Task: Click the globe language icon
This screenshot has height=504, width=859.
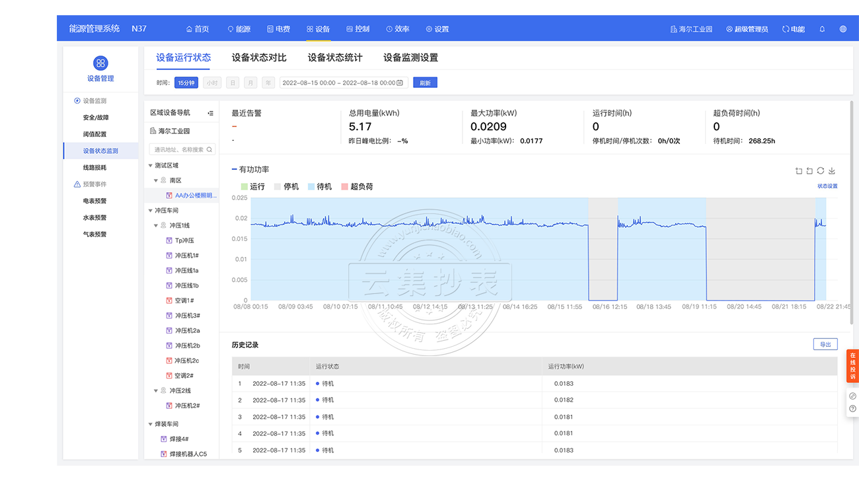Action: (842, 29)
